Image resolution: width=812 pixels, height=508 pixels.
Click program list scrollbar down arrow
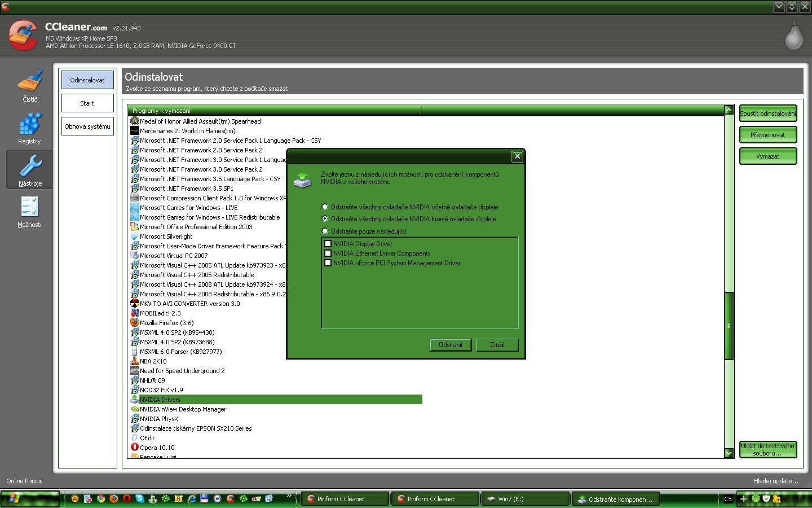point(729,453)
